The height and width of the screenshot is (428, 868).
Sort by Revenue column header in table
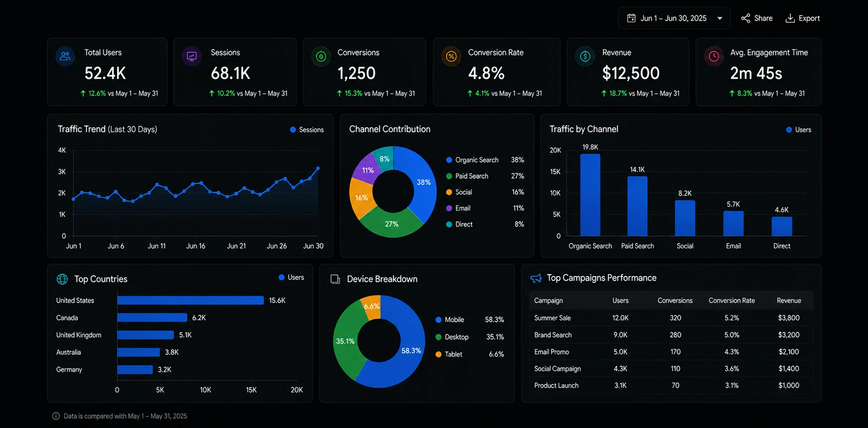(789, 300)
